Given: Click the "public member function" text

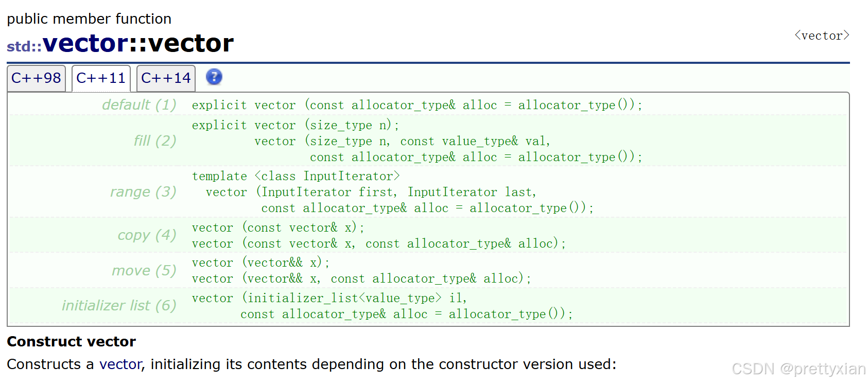Looking at the screenshot, I should (x=89, y=19).
